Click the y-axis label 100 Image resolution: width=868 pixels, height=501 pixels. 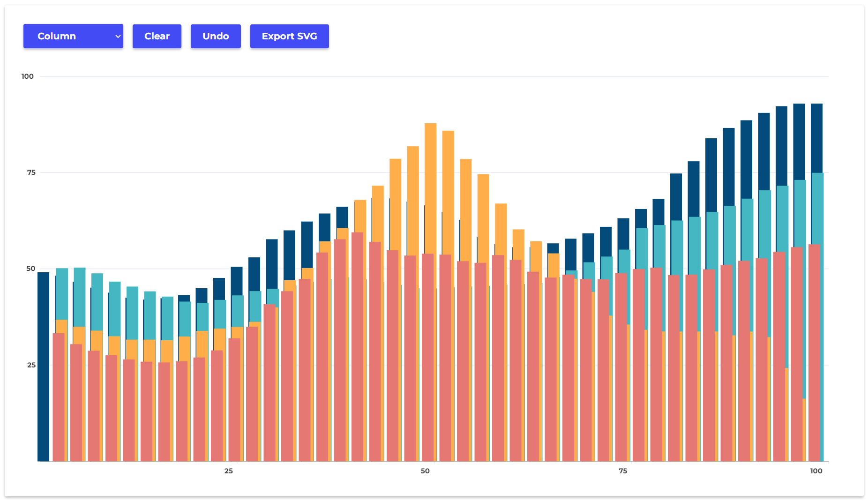[x=28, y=76]
